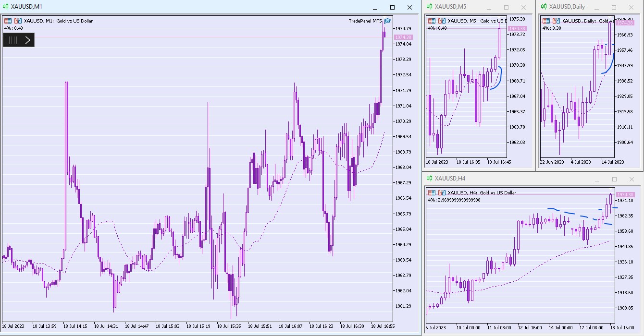Click 1961.29 on M1 price scale
This screenshot has height=336, width=644.
[403, 306]
